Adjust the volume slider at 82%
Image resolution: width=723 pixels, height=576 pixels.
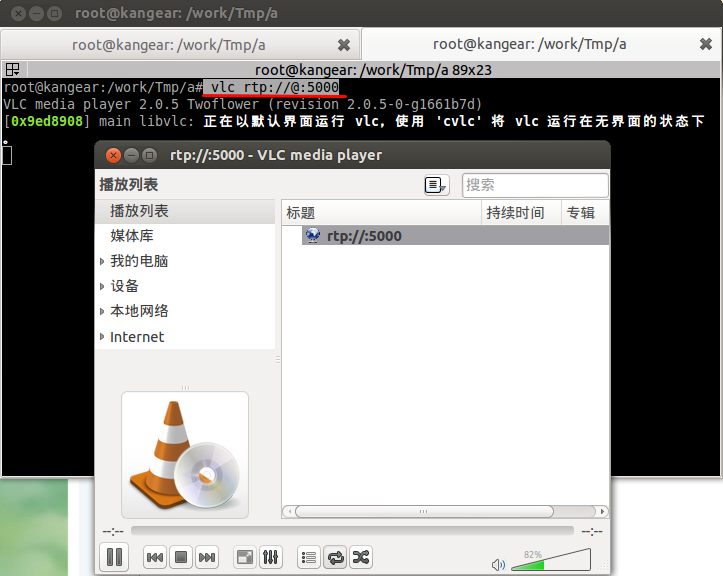[x=551, y=559]
